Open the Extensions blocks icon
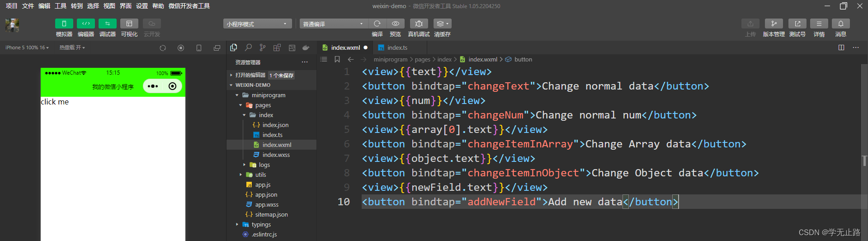868x241 pixels. 277,47
